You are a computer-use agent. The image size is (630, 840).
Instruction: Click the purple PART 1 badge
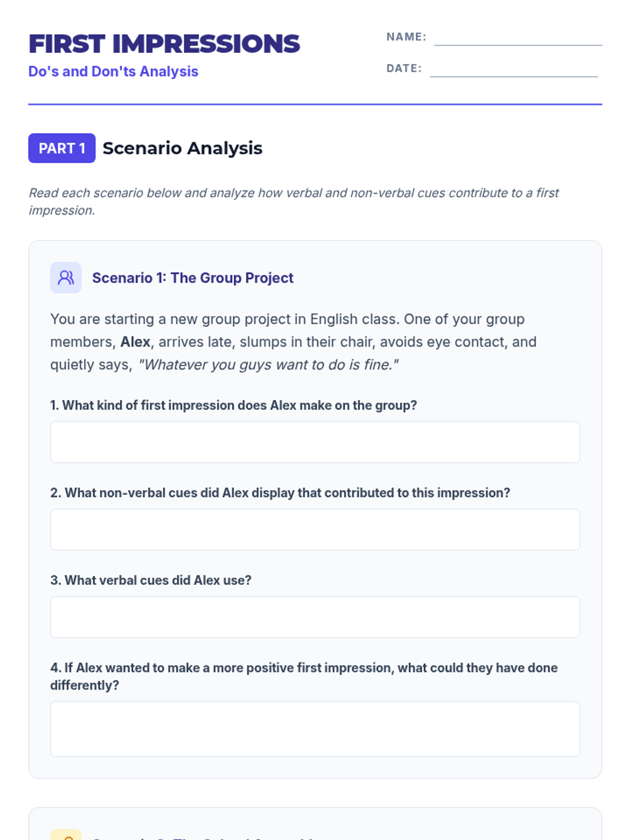(x=62, y=148)
